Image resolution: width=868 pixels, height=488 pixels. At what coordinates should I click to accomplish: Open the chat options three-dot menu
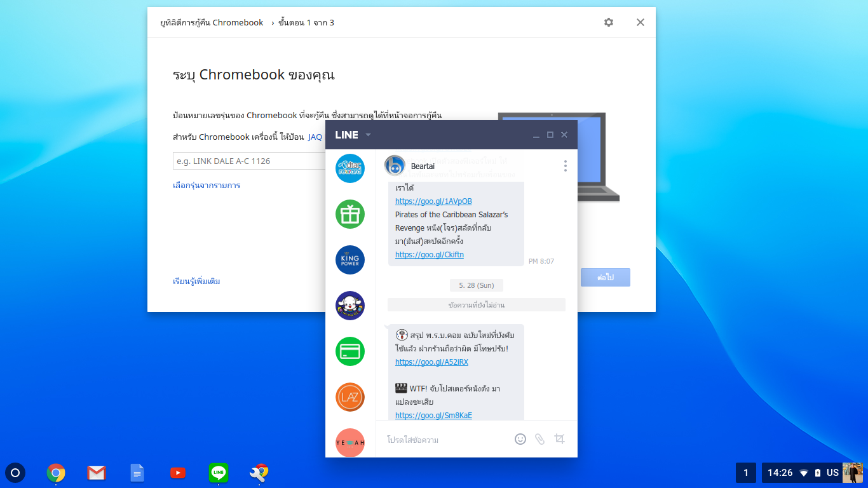point(565,166)
